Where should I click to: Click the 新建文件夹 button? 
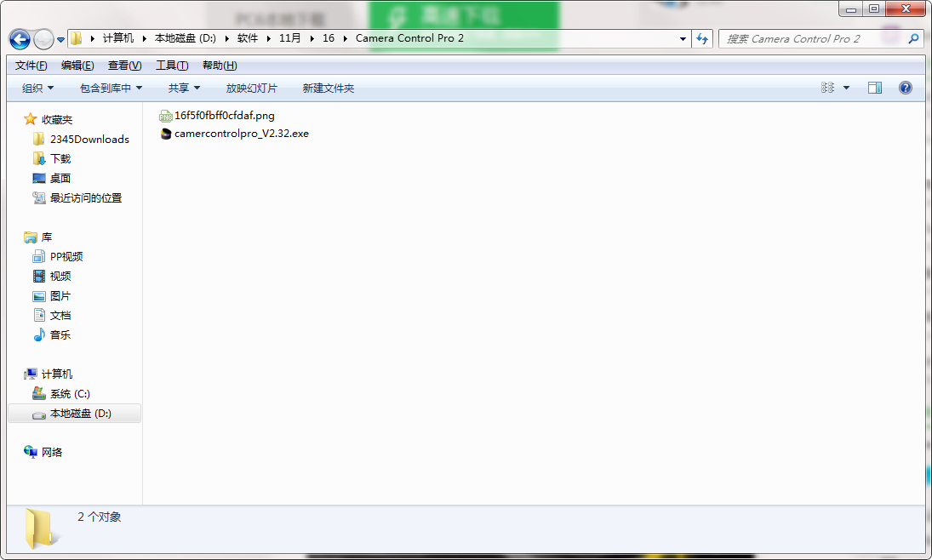click(x=328, y=88)
